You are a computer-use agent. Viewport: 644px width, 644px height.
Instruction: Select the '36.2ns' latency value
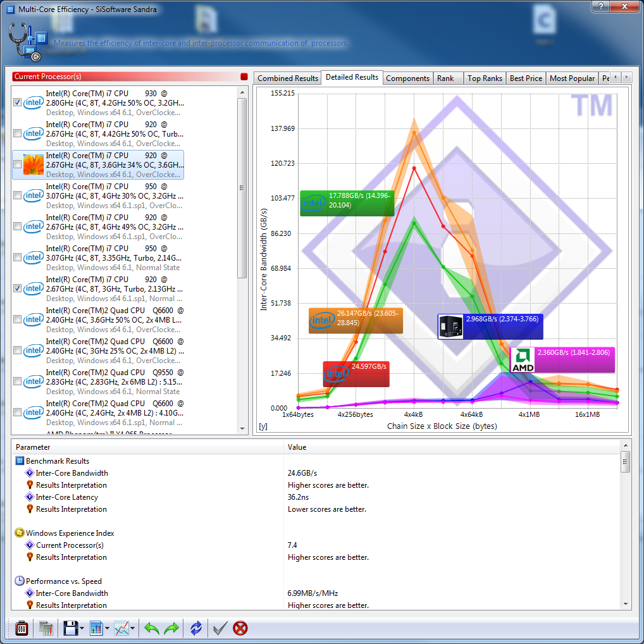tap(298, 497)
